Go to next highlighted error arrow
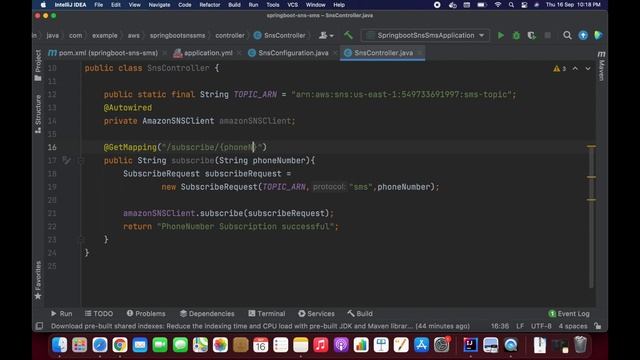Image resolution: width=640 pixels, height=360 pixels. [x=588, y=69]
